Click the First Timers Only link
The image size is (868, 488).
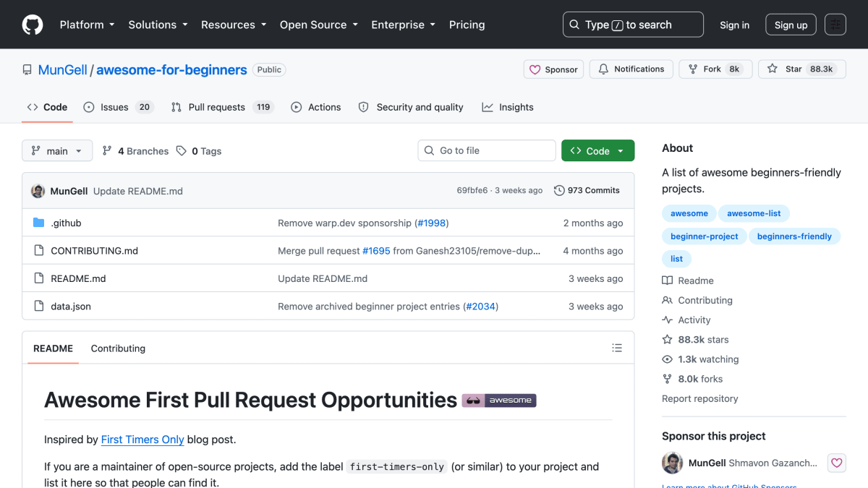[142, 440]
